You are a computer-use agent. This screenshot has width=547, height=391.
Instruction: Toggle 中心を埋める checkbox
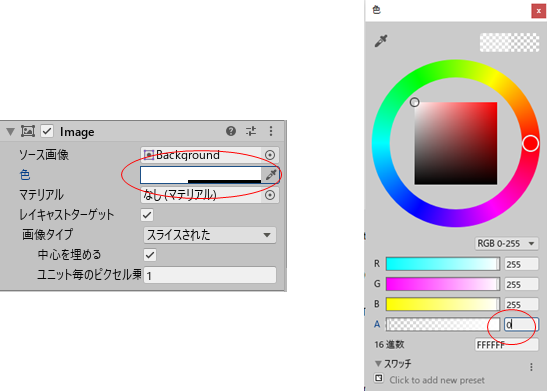[x=150, y=255]
